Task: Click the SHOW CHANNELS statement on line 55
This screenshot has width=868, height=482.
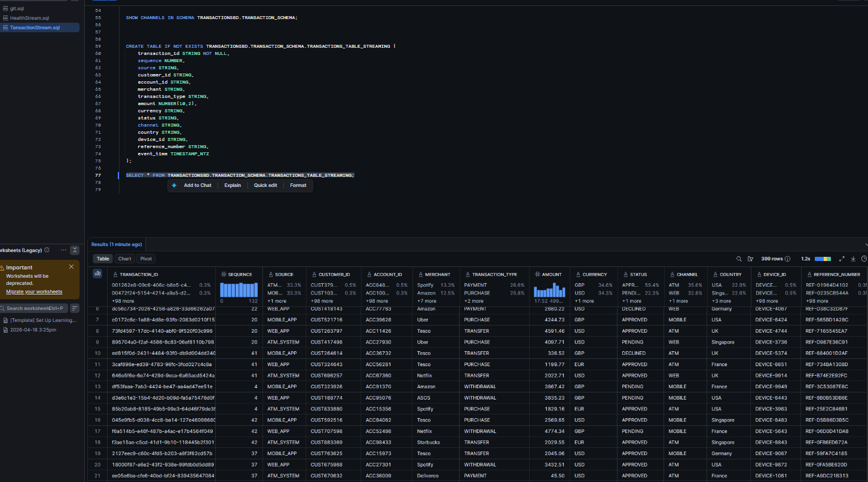Action: (212, 18)
